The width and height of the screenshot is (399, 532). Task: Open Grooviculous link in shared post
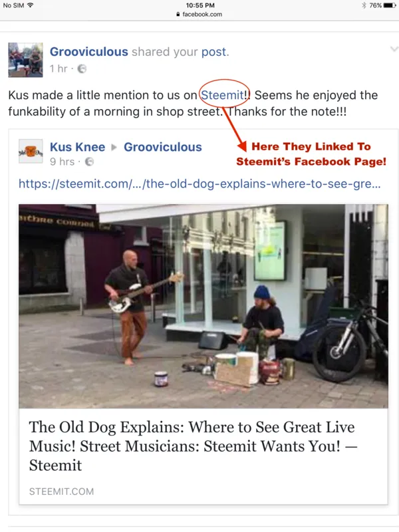pos(163,147)
